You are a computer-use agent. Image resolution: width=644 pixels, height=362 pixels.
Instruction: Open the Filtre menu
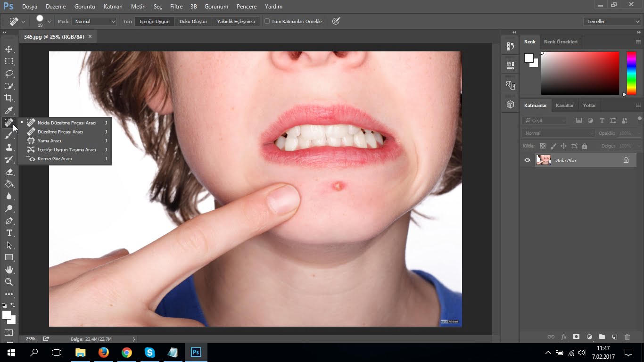(176, 7)
